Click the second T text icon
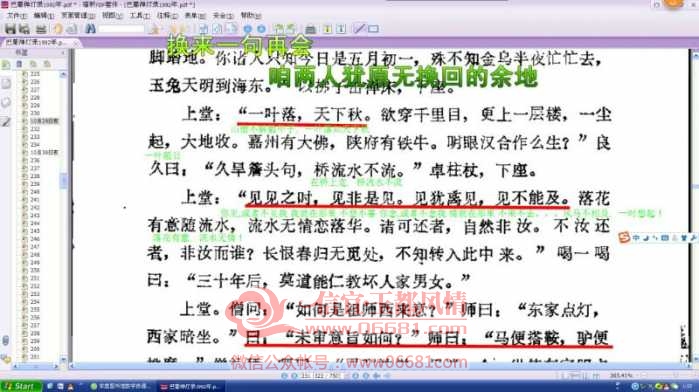This screenshot has width=699, height=392. pyautogui.click(x=341, y=29)
